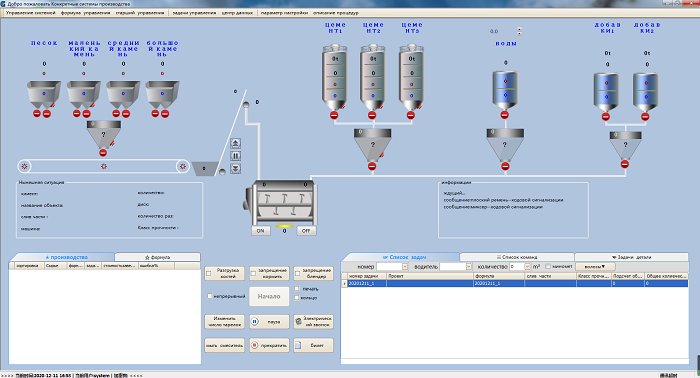Open the водитель dropdown
The height and width of the screenshot is (378, 700).
point(469,266)
